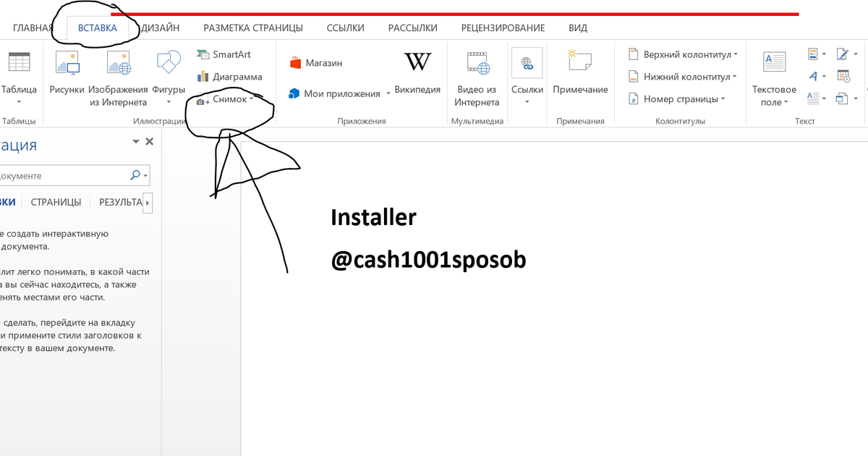Close the navigation pane with the X

(150, 142)
